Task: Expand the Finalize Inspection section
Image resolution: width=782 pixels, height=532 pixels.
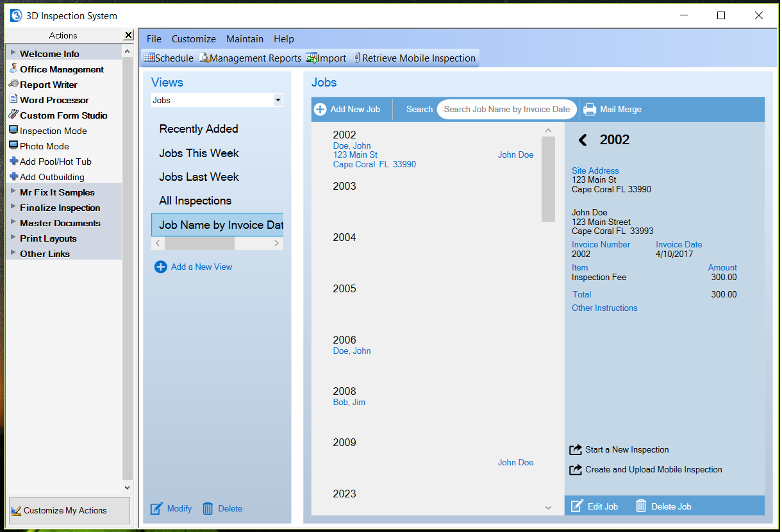Action: pos(13,207)
